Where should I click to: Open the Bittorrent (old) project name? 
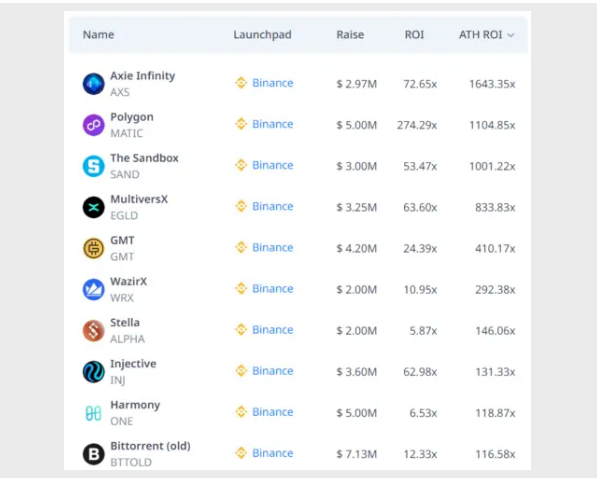150,446
